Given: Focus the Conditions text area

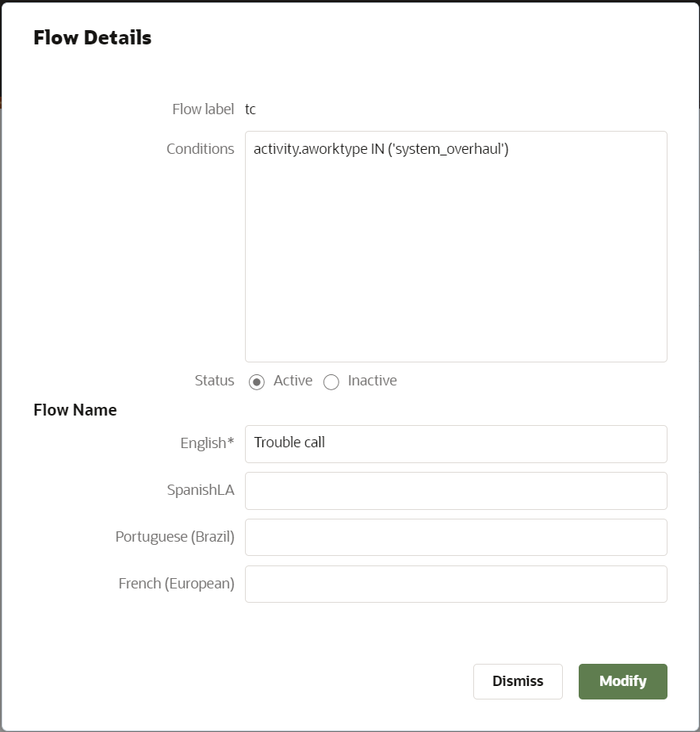Looking at the screenshot, I should point(456,247).
